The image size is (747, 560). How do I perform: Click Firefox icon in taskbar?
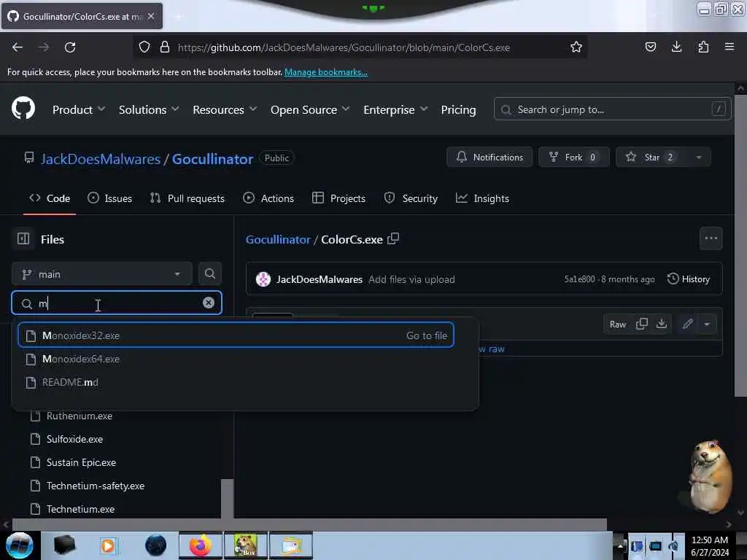(x=201, y=545)
